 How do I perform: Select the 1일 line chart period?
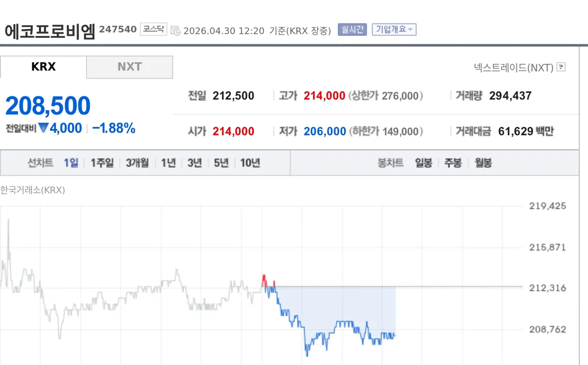coord(71,163)
